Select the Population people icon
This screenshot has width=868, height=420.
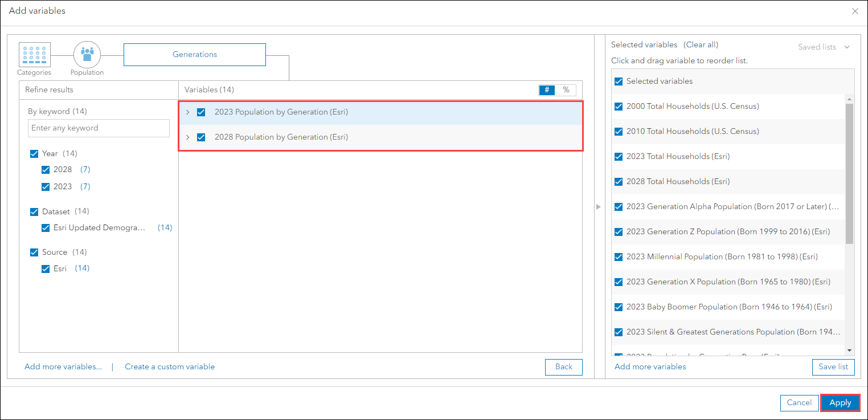[87, 55]
